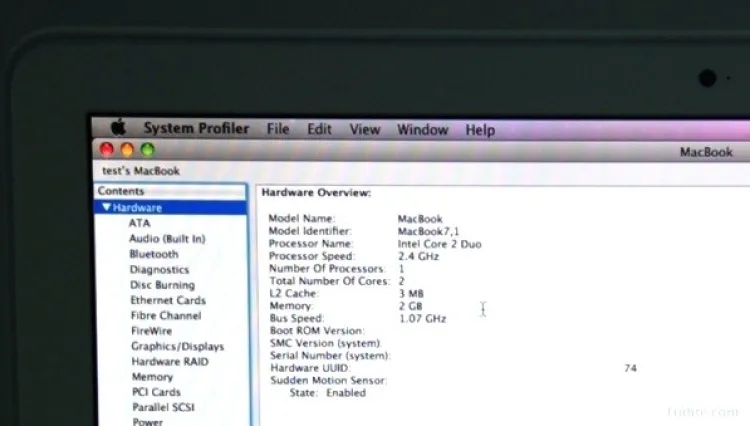Open the Memory hardware entry
Screen dimensions: 750x426
152,377
